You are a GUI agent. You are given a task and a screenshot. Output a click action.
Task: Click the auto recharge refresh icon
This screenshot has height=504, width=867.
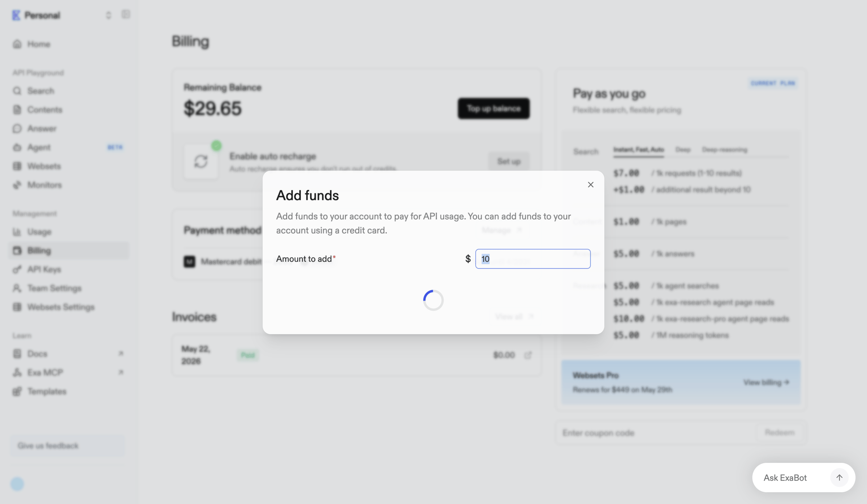pos(201,161)
